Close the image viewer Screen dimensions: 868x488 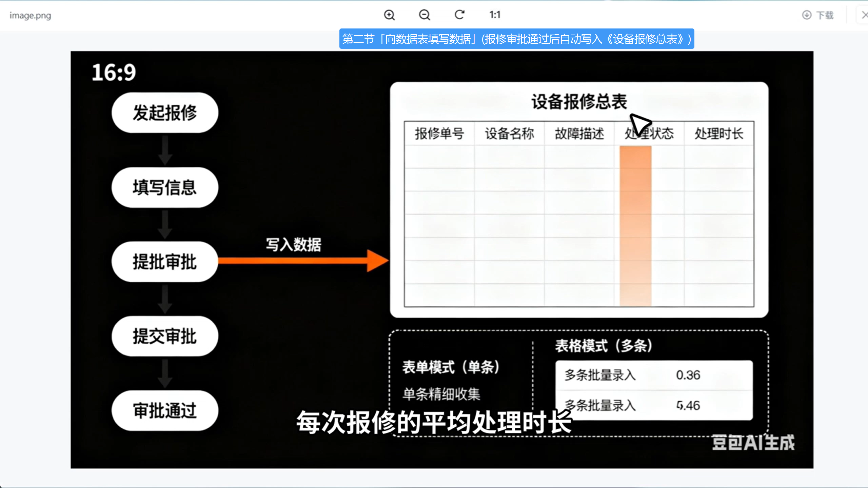point(864,15)
